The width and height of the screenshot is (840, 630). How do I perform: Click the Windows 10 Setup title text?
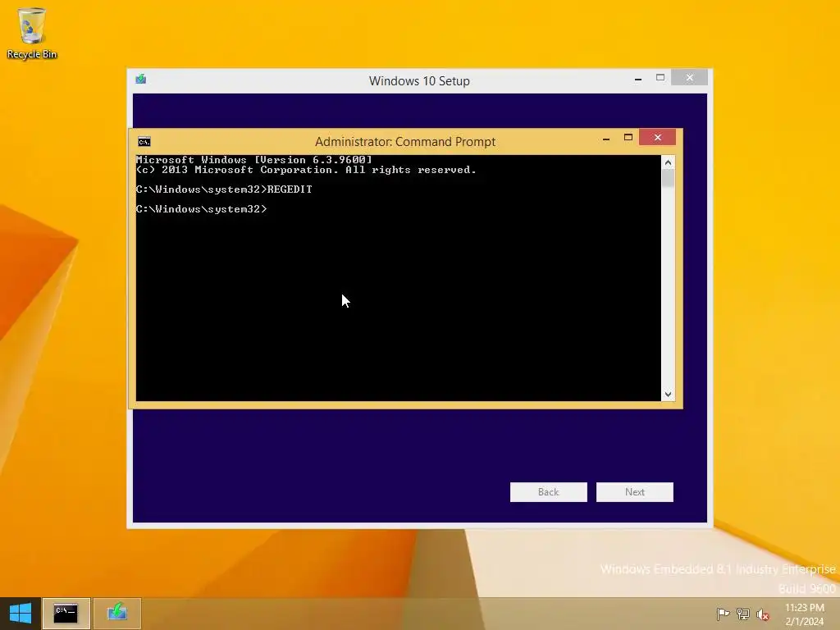(x=419, y=81)
